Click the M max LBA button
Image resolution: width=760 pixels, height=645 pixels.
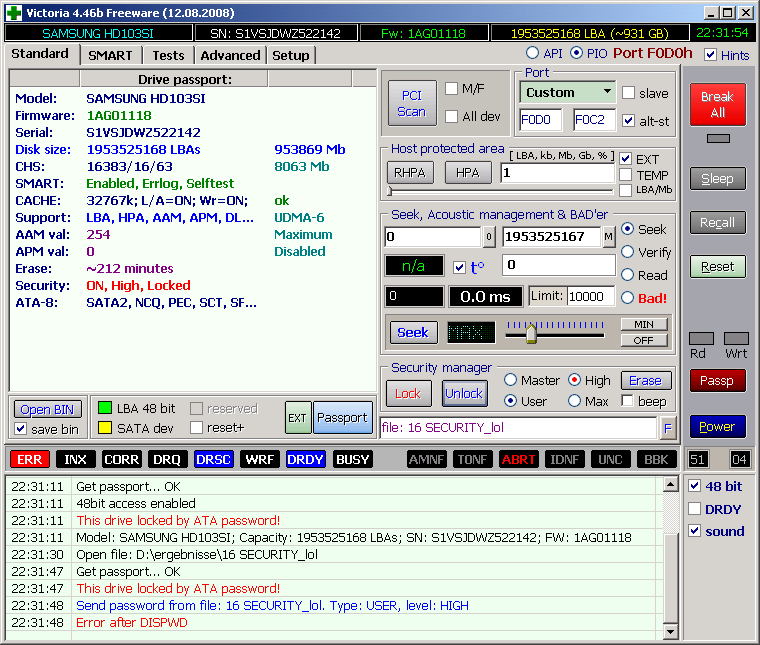(608, 237)
